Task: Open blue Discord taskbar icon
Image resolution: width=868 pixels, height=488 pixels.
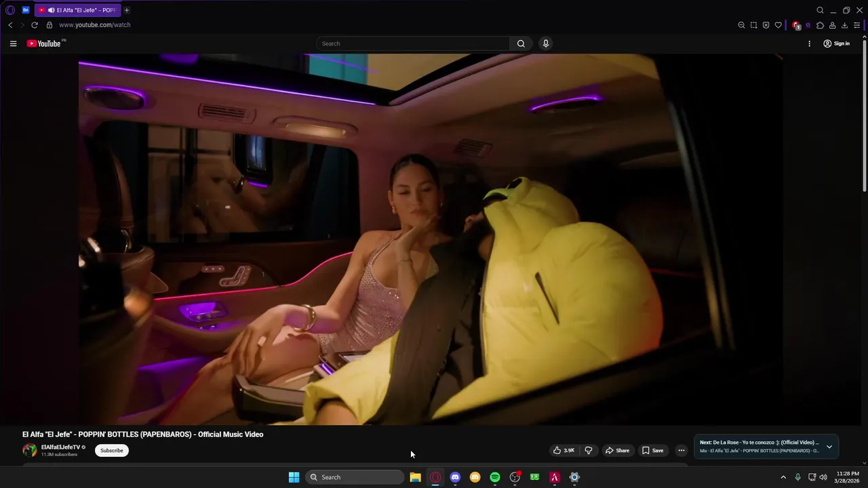Action: click(455, 477)
